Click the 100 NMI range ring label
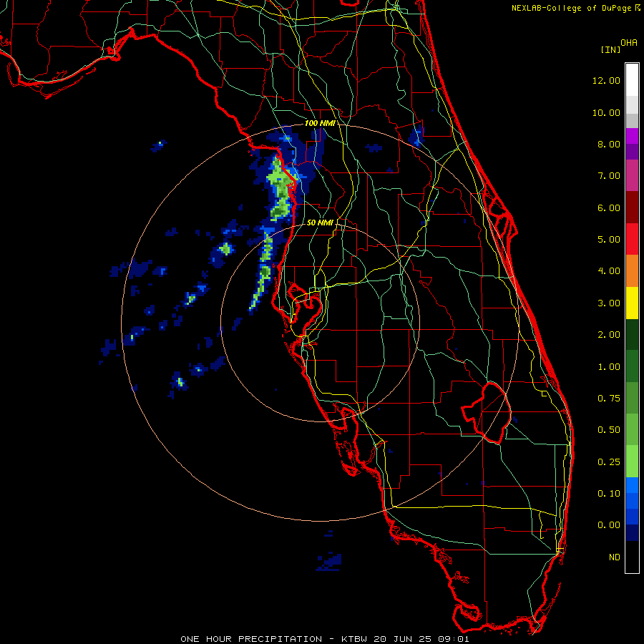The image size is (644, 644). coord(319,123)
